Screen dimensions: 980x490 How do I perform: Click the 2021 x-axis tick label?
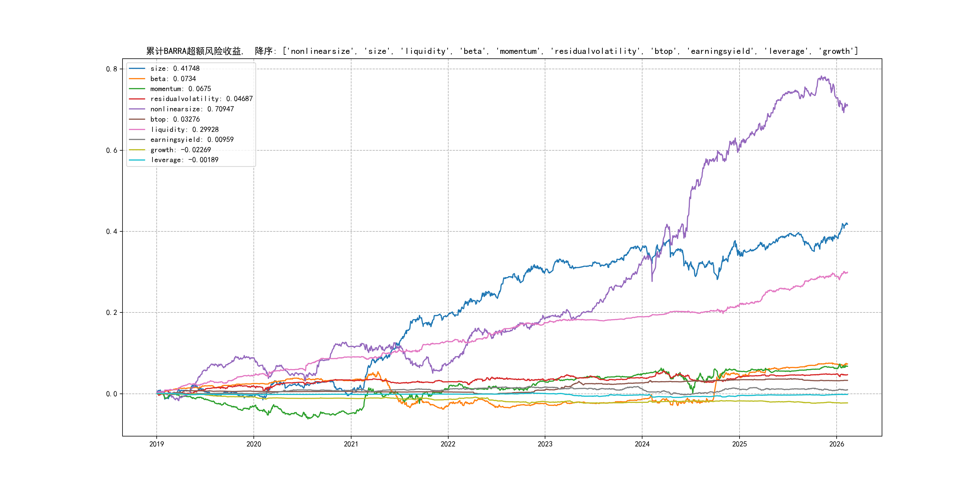[x=351, y=444]
